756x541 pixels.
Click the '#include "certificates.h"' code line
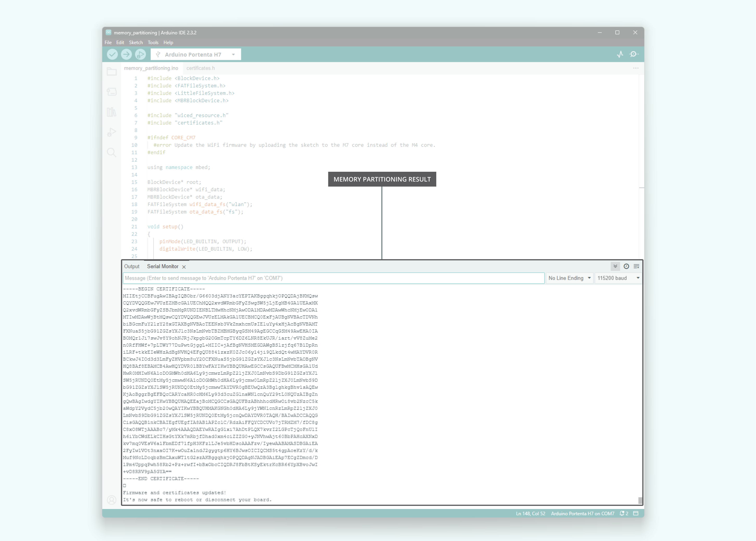point(185,123)
